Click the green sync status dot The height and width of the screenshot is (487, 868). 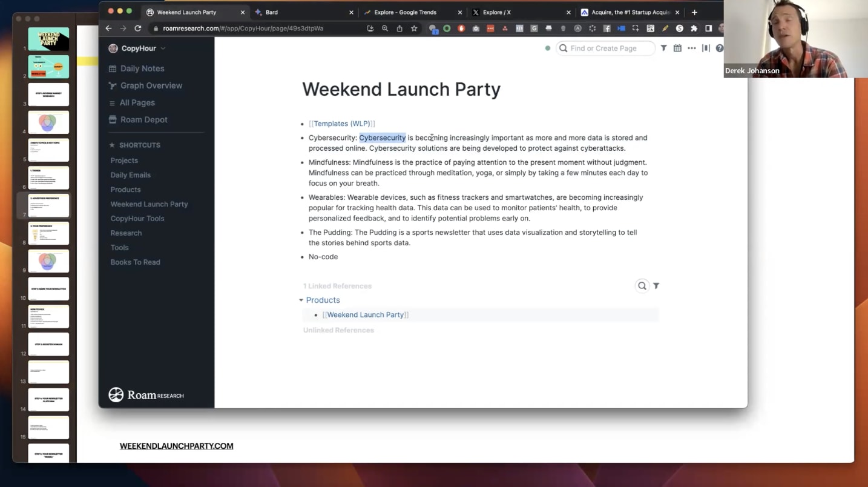[548, 48]
